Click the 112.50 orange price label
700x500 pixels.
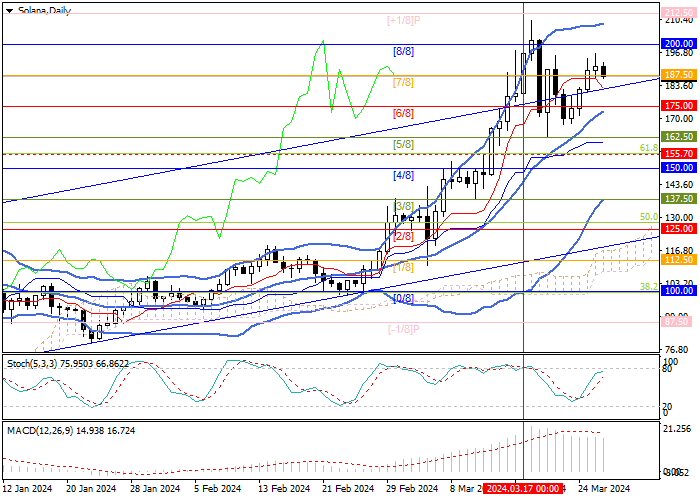[x=679, y=260]
